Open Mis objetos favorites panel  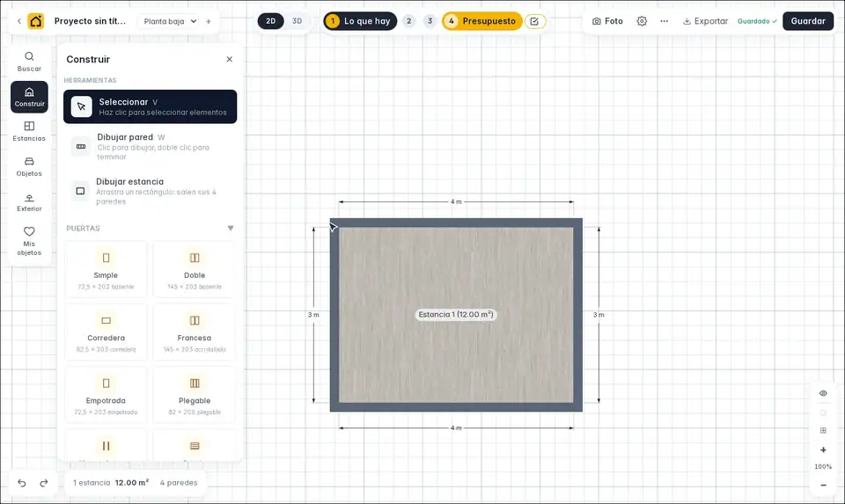click(x=29, y=240)
